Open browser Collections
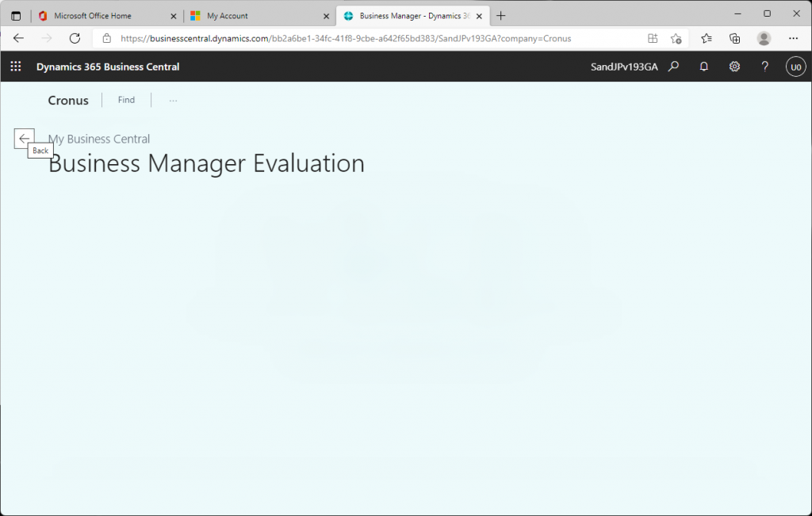The image size is (812, 516). coord(734,38)
